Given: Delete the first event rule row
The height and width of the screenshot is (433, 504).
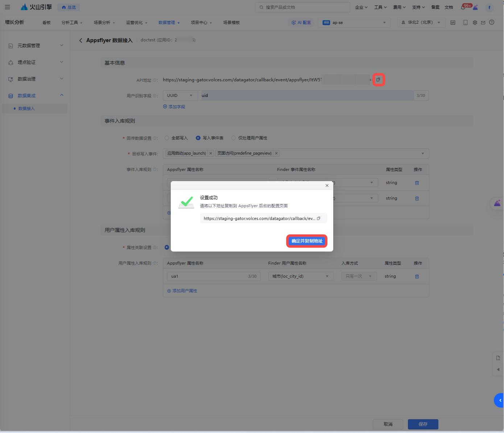Looking at the screenshot, I should coord(417,183).
